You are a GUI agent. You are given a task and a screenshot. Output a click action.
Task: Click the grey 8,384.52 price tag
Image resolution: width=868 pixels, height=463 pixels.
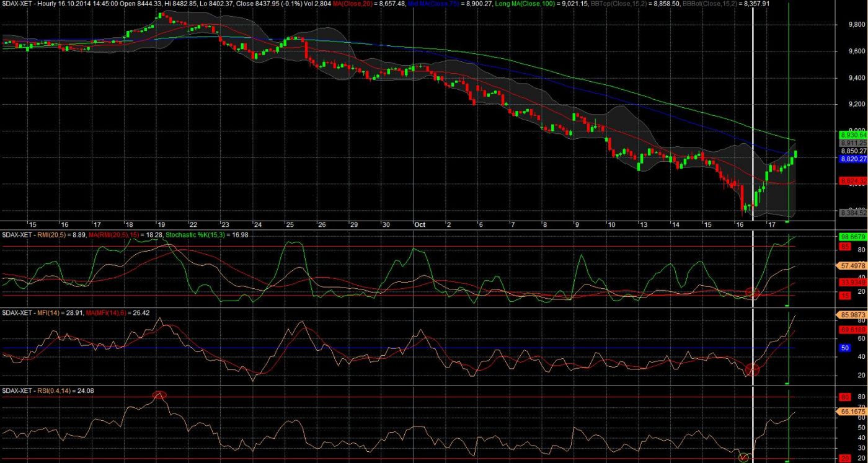tap(852, 213)
